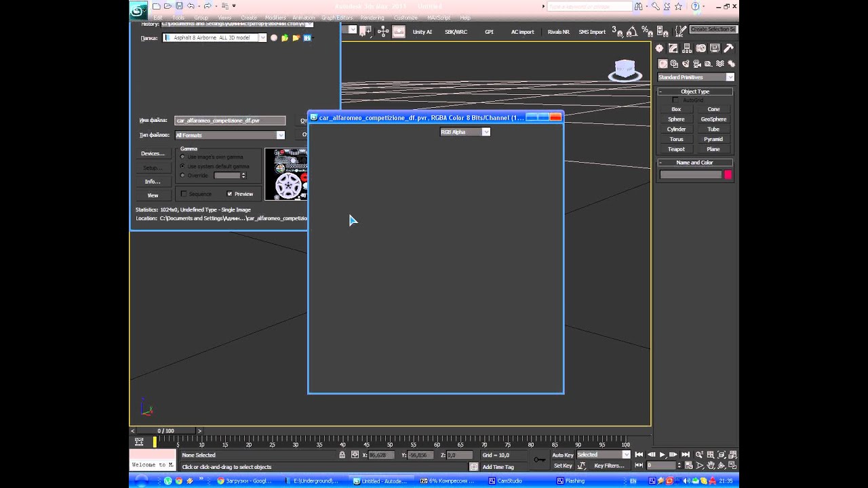Viewport: 868px width, 488px height.
Task: Enable the AutoGrid checkbox
Action: point(675,100)
